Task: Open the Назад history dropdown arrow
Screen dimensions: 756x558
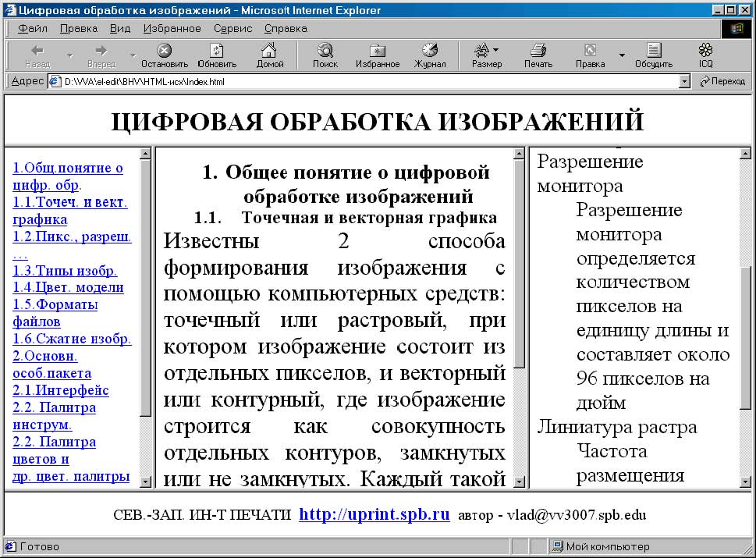Action: (70, 55)
